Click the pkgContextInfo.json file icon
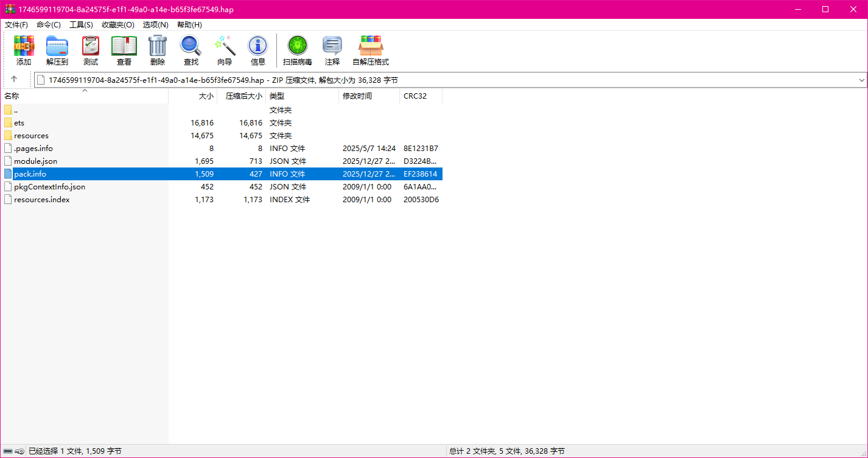Screen dimensions: 868x458 pyautogui.click(x=8, y=186)
